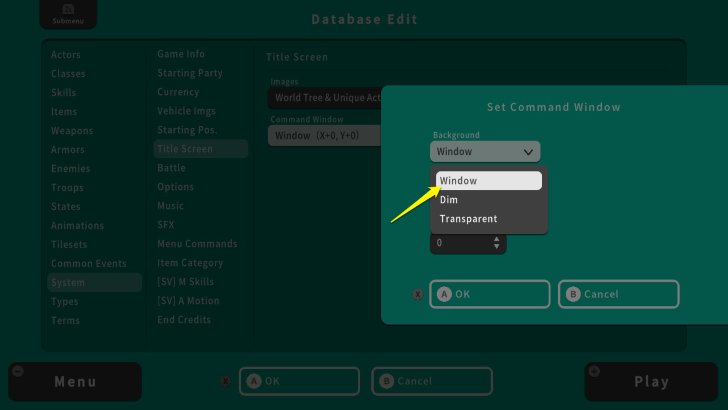
Task: Click the Submenu icon at top left
Action: tap(61, 14)
